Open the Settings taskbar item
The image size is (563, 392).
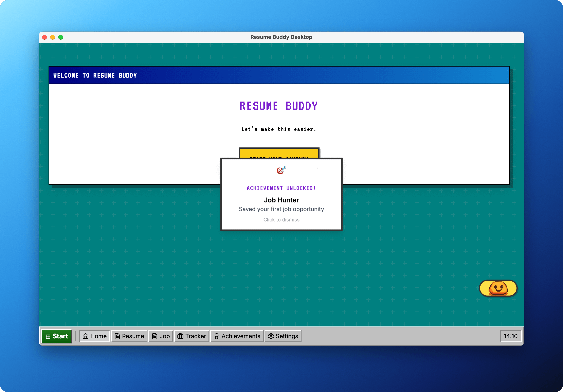pyautogui.click(x=283, y=336)
